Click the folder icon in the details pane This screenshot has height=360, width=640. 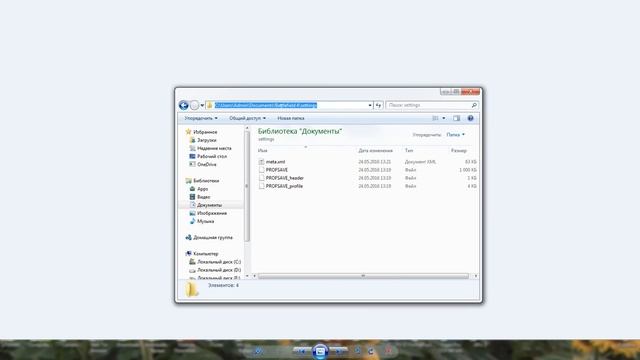pyautogui.click(x=191, y=289)
